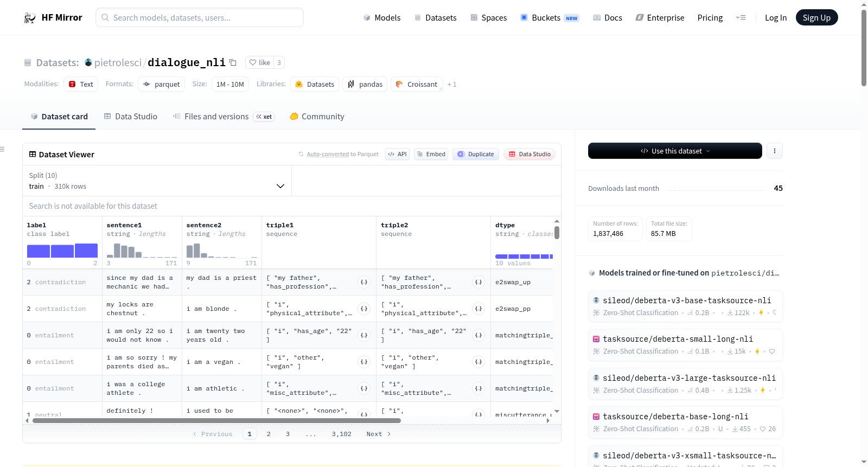
Task: Click the Duplicate button
Action: tap(475, 154)
